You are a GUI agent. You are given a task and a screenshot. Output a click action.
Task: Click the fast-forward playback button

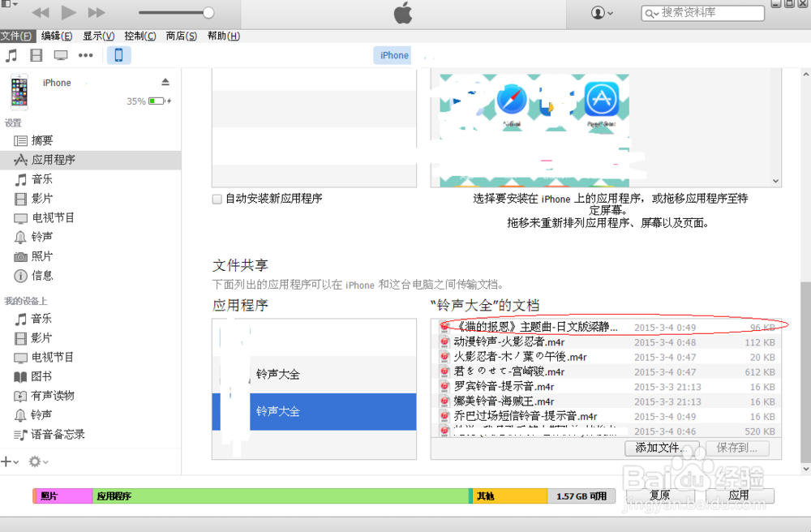(x=97, y=12)
